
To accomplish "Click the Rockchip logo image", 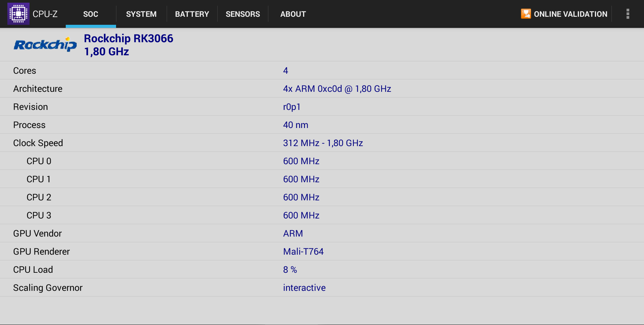I will 45,45.
